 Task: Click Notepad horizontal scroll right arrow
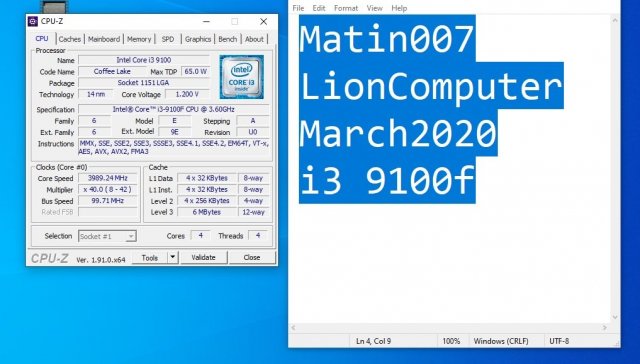(x=605, y=328)
